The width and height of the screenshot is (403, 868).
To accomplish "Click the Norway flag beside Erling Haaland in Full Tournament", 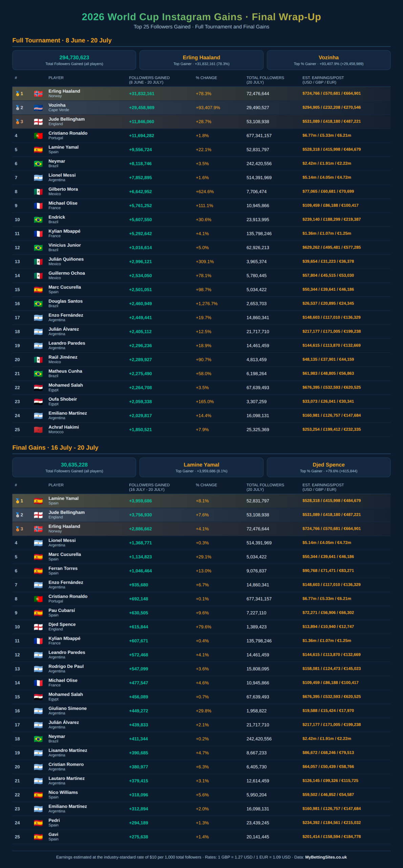I will 38,94.
